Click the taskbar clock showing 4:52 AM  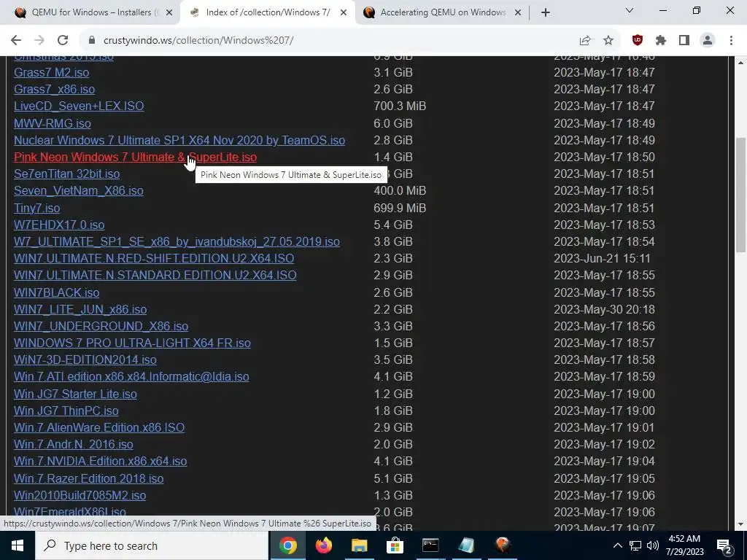point(684,545)
